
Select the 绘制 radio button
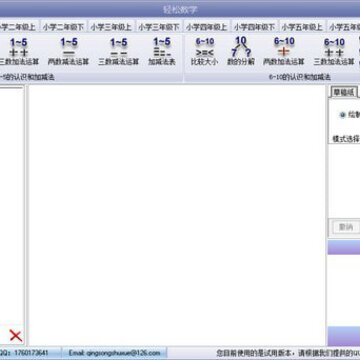[342, 115]
